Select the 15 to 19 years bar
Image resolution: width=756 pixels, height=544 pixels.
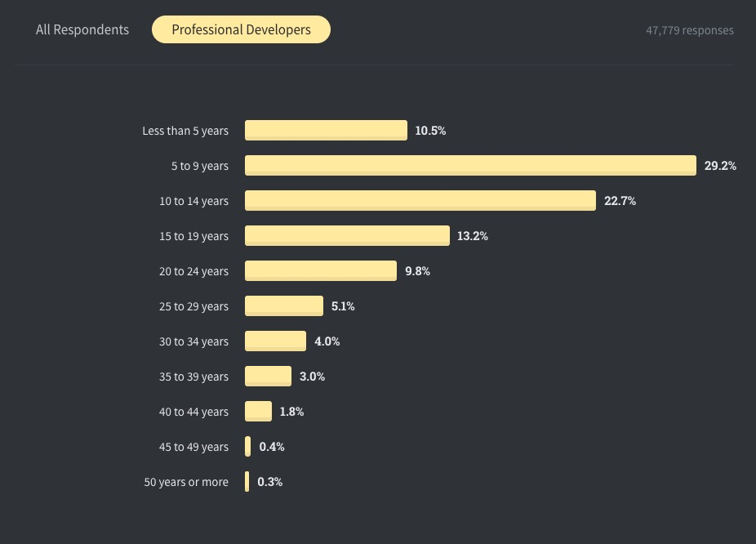click(x=347, y=236)
